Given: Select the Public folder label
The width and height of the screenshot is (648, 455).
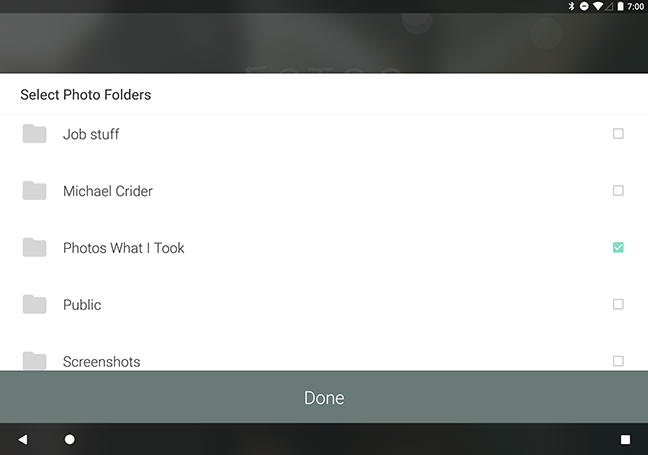Looking at the screenshot, I should coord(82,305).
